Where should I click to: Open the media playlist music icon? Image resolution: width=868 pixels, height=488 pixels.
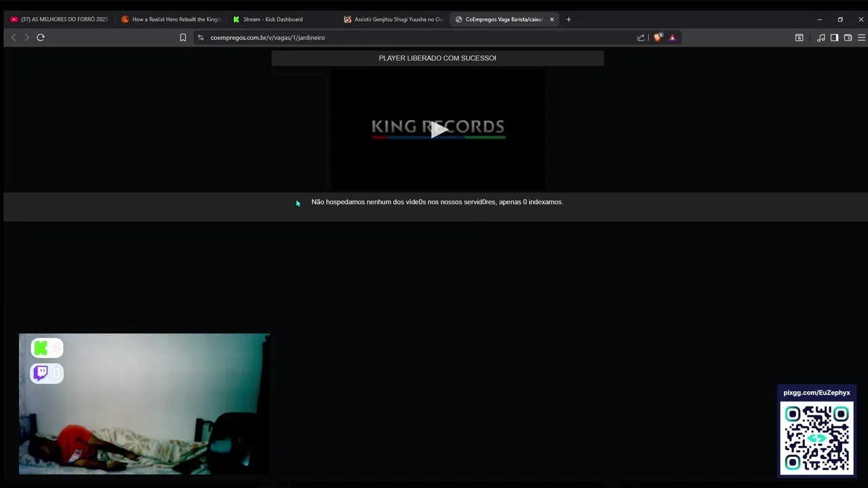point(821,37)
